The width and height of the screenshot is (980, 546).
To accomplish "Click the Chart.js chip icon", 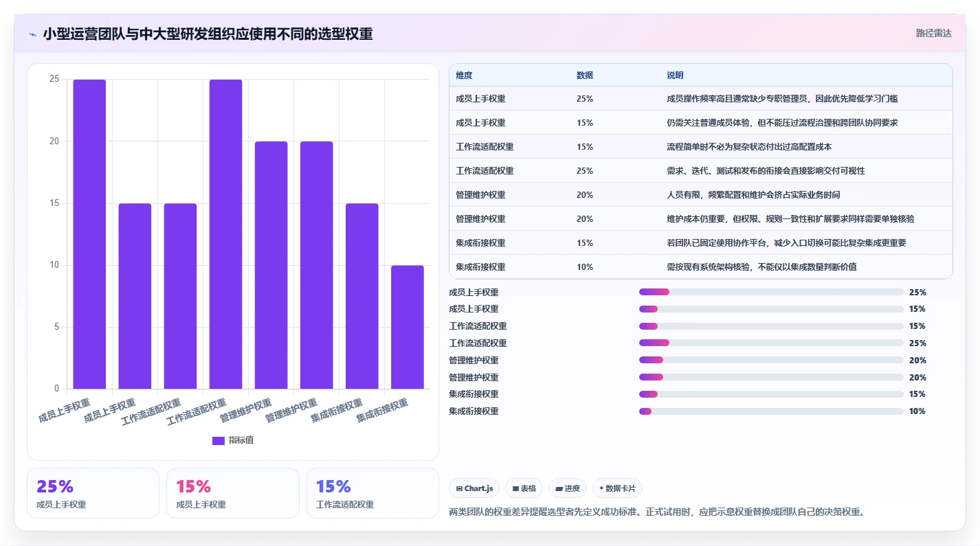I will point(459,489).
